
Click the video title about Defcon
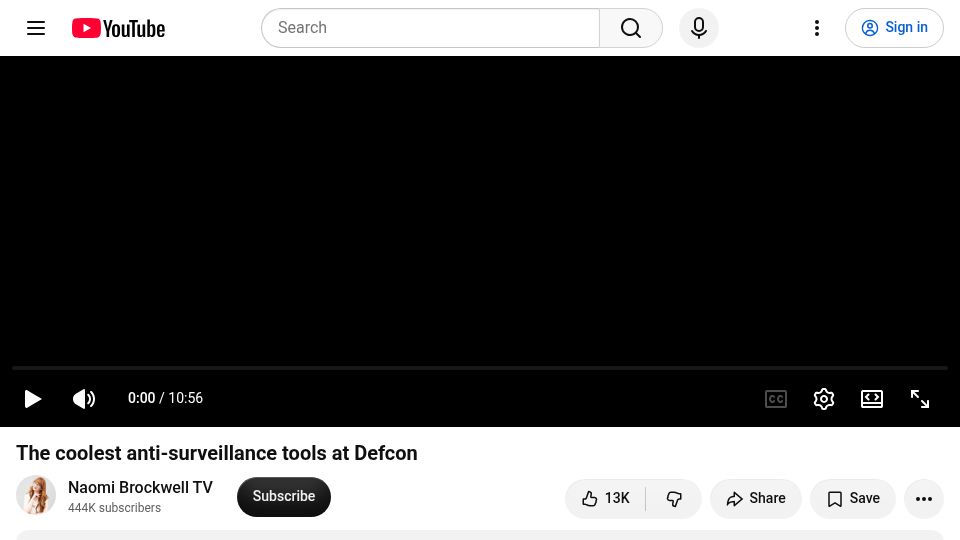[x=217, y=453]
